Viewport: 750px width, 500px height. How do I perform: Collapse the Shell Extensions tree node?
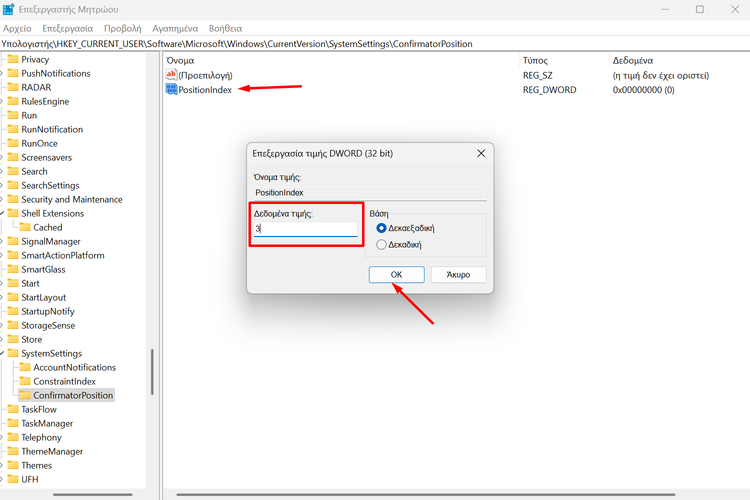click(2, 213)
